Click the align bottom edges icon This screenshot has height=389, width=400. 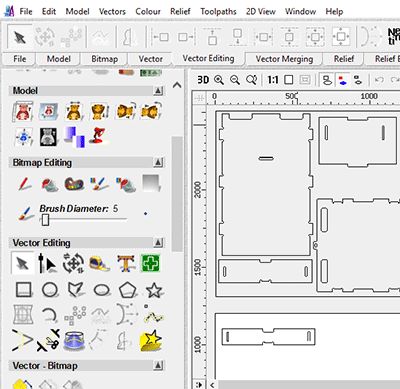238,37
